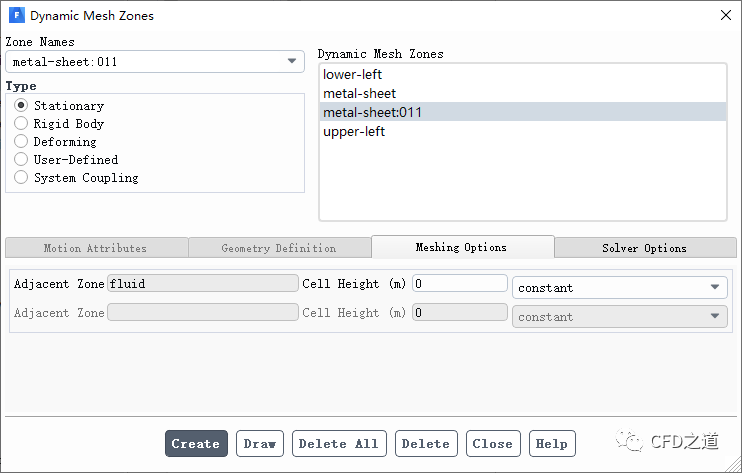742x473 pixels.
Task: Close the Dynamic Mesh Zones dialog window
Action: (x=724, y=16)
